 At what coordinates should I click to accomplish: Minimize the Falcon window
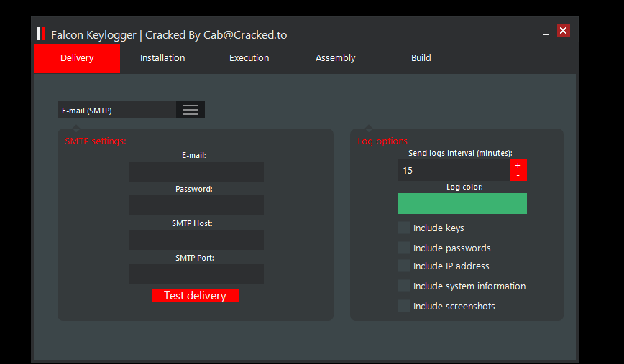[x=546, y=34]
